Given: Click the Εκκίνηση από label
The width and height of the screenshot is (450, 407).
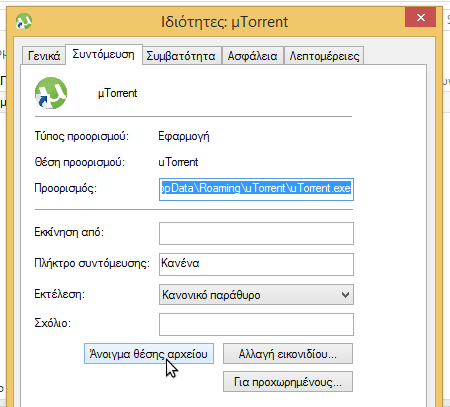Looking at the screenshot, I should pyautogui.click(x=69, y=232).
